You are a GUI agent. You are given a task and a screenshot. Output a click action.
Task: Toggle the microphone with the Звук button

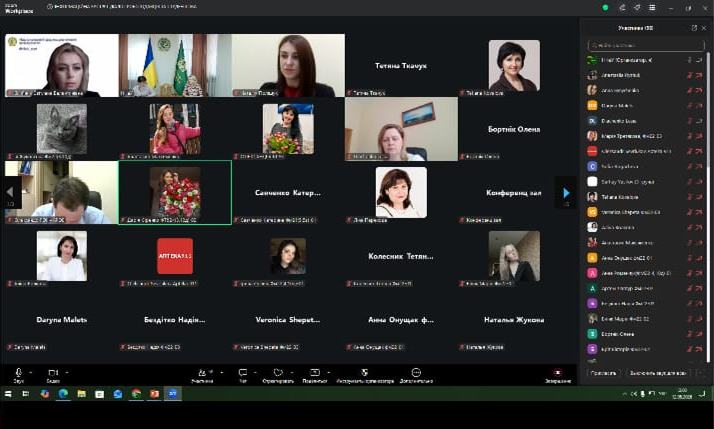[19, 375]
